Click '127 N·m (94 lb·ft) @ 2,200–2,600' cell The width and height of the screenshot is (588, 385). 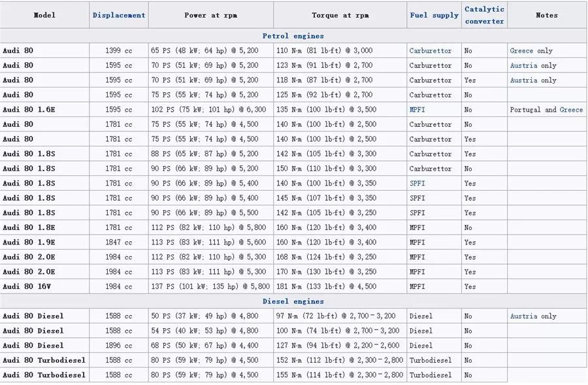[340, 345]
